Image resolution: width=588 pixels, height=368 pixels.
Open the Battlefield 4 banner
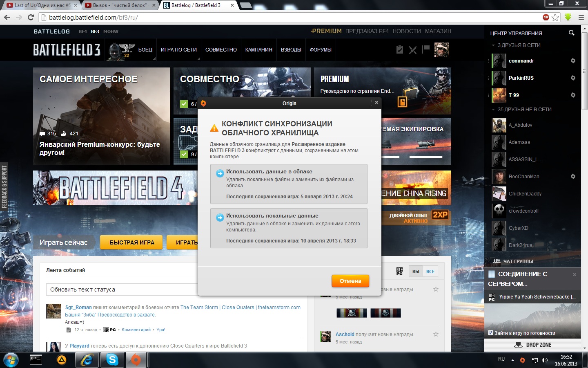pyautogui.click(x=115, y=188)
